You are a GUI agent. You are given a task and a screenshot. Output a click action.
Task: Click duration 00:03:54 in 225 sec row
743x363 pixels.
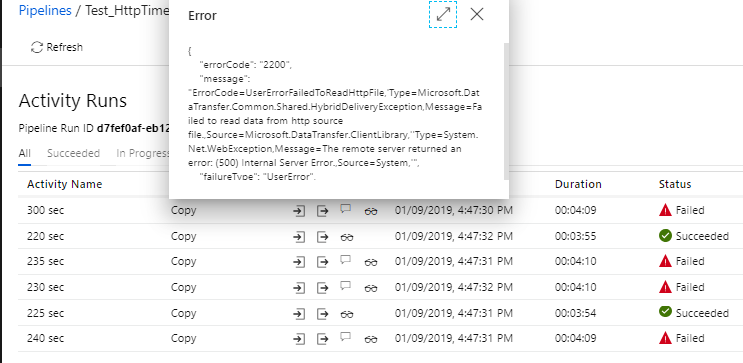click(x=575, y=313)
